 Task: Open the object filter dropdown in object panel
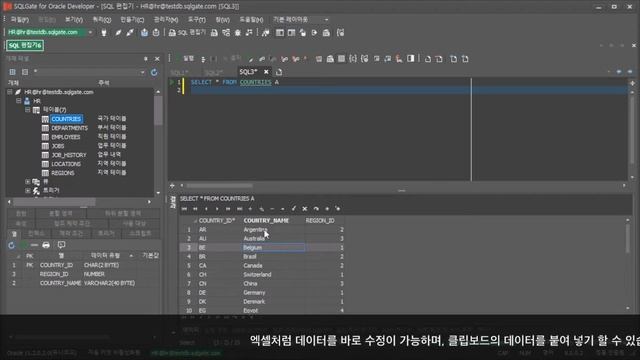[x=142, y=72]
